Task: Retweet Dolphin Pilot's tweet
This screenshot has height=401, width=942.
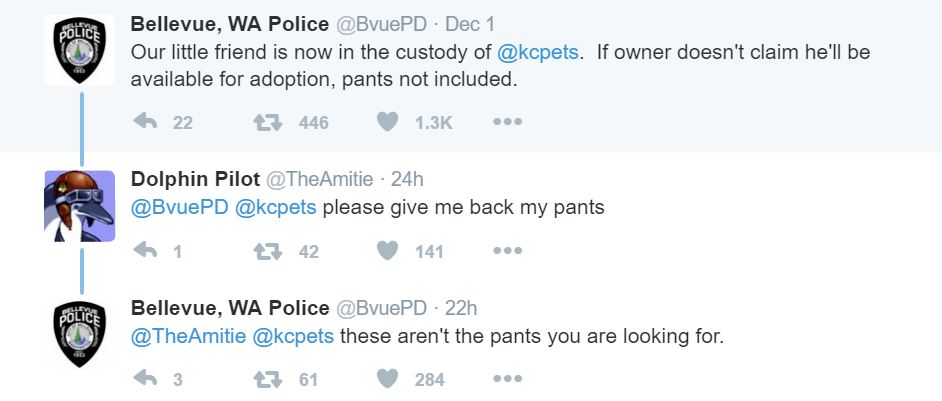Action: (266, 251)
